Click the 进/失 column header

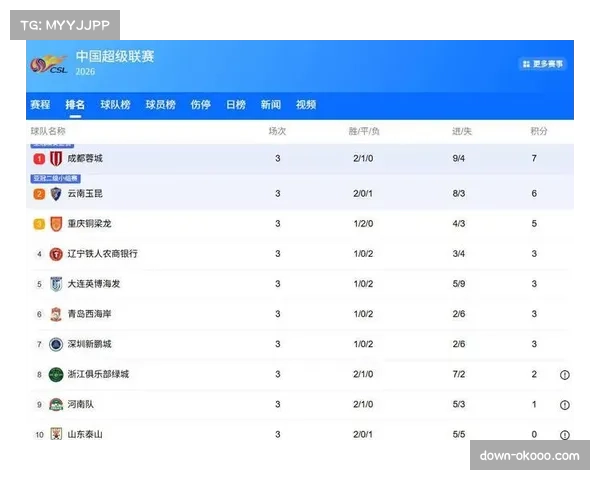(462, 131)
